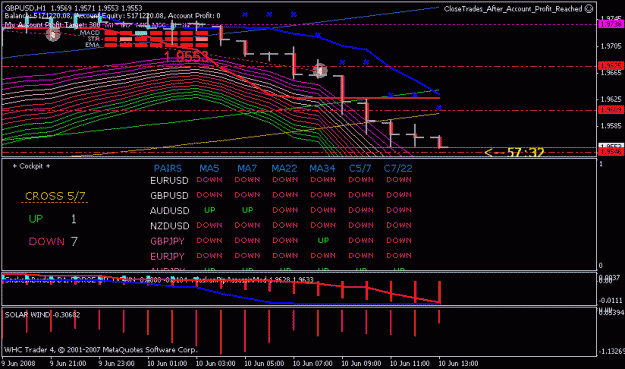Select the NZDUSD pair row label
625x369 pixels.
coord(169,226)
